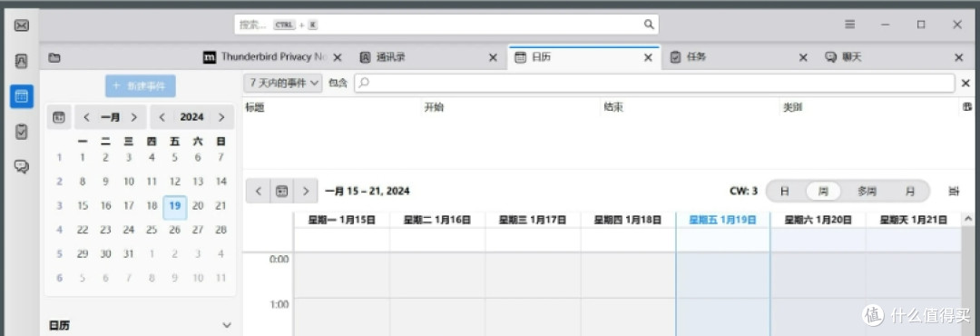980x336 pixels.
Task: Select day 15 in mini calendar
Action: [x=83, y=206]
